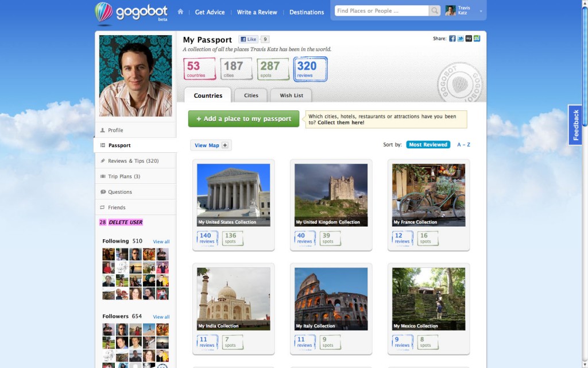The height and width of the screenshot is (368, 588).
Task: Sort collections by Most Reviewed
Action: point(428,145)
